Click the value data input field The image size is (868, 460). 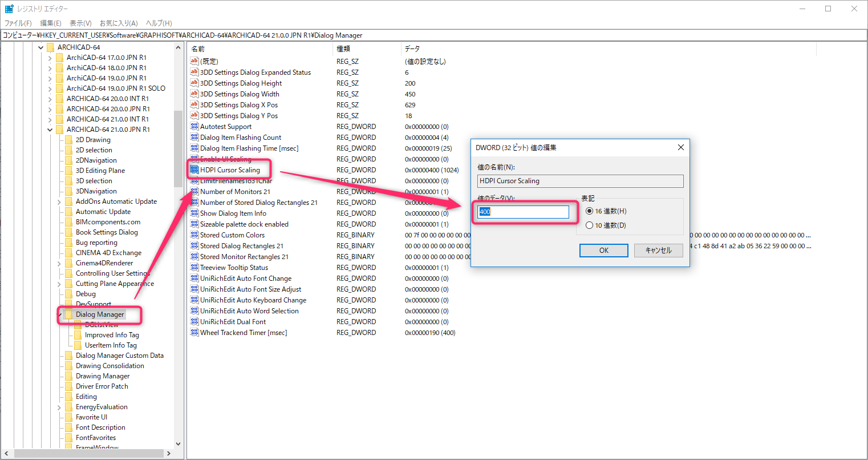point(523,212)
